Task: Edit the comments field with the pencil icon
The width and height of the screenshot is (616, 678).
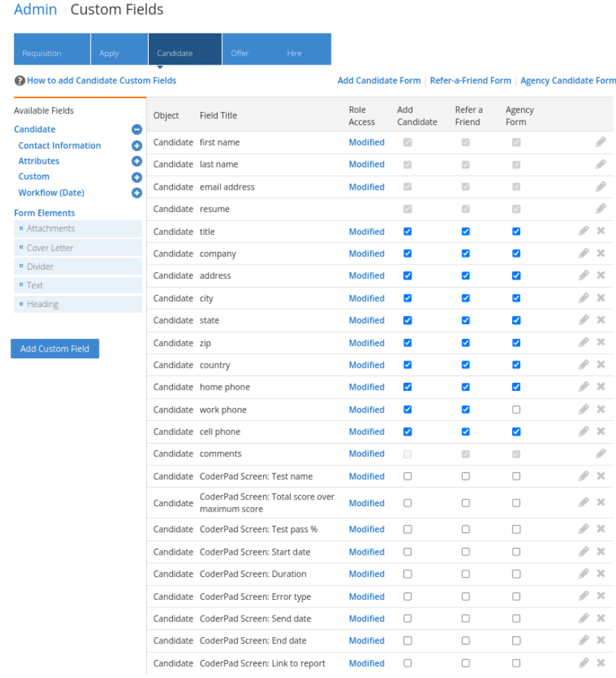Action: (x=600, y=453)
